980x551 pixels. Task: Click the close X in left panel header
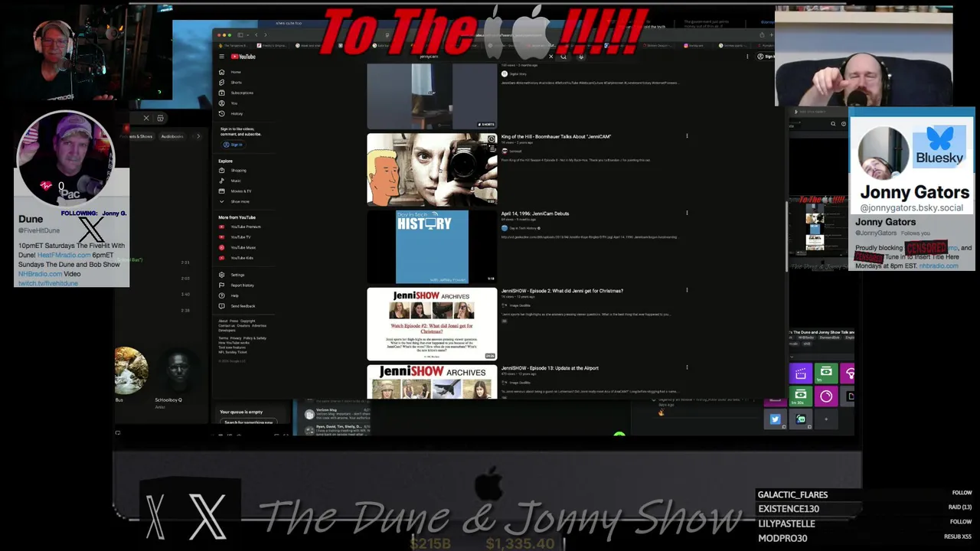tap(146, 118)
